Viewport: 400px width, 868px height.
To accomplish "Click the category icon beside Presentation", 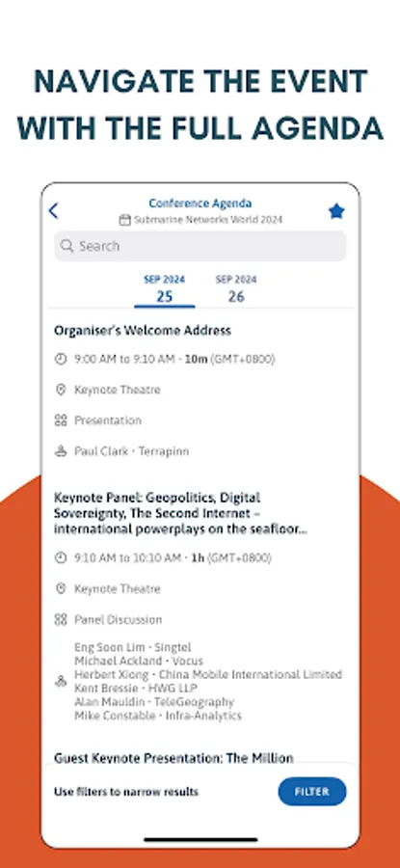I will [x=61, y=420].
